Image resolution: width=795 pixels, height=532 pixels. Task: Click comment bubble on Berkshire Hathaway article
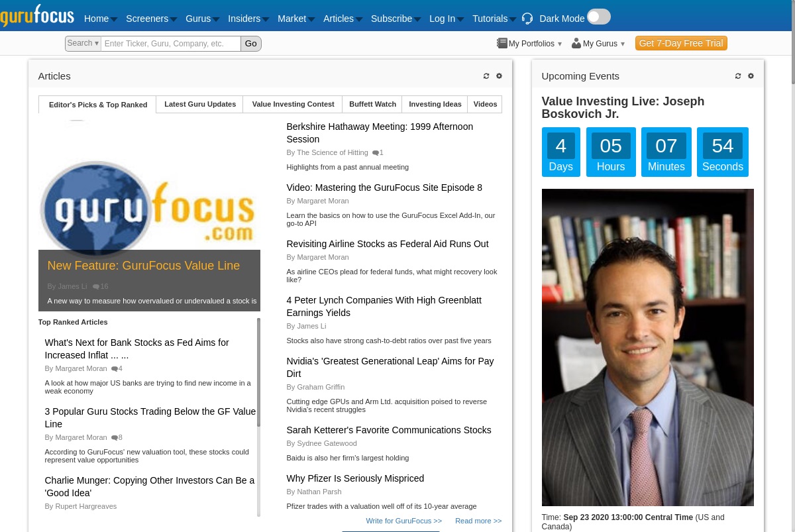376,153
